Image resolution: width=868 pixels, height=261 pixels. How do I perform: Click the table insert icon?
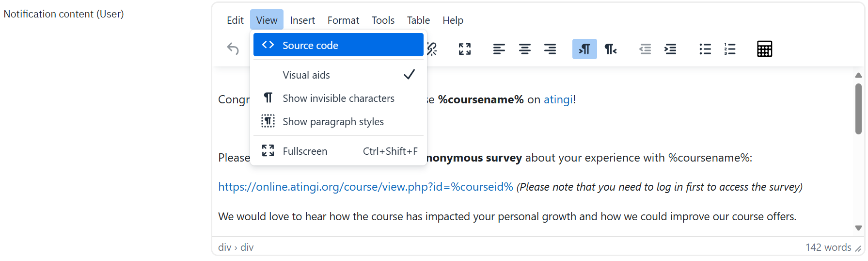(765, 49)
